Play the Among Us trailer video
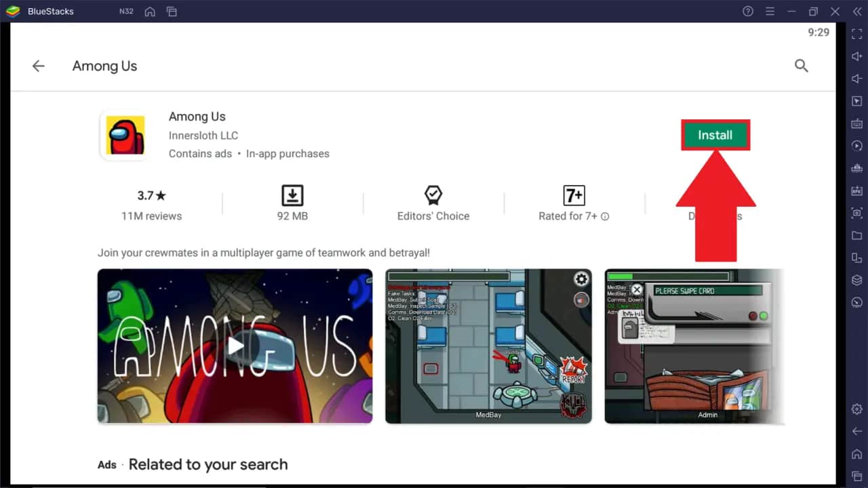868x488 pixels. (235, 346)
